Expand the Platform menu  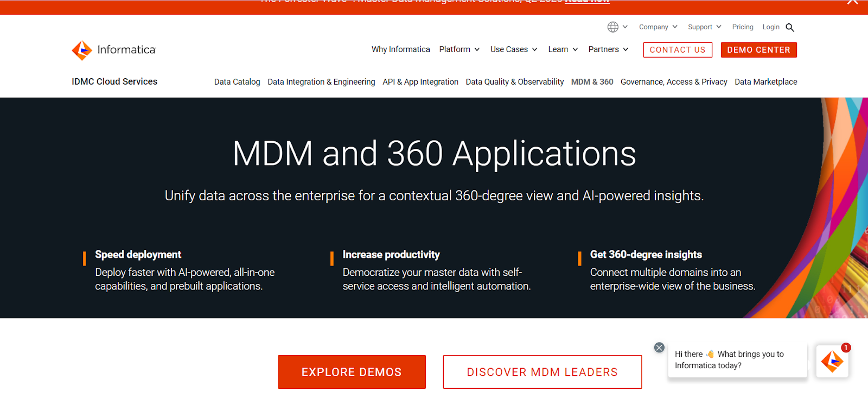459,49
